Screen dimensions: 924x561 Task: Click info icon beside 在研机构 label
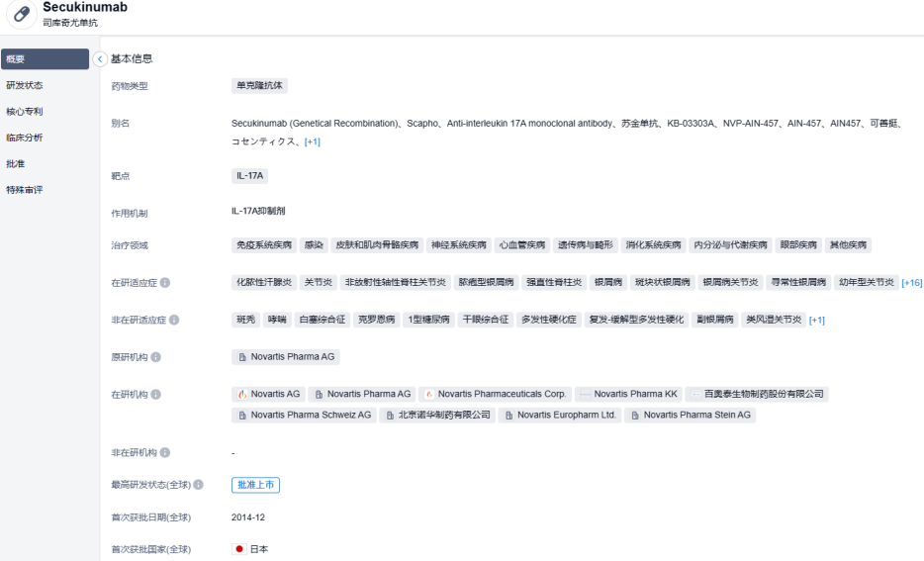pyautogui.click(x=154, y=395)
